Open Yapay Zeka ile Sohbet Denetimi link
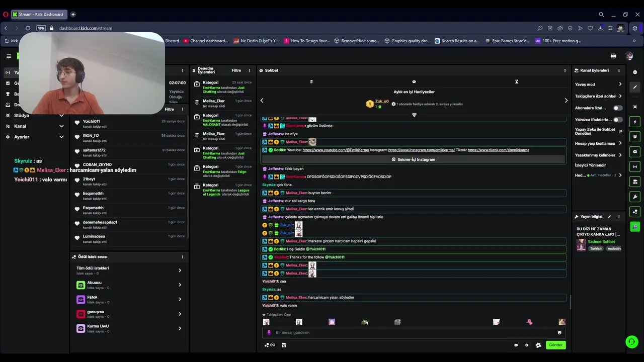 (599, 131)
